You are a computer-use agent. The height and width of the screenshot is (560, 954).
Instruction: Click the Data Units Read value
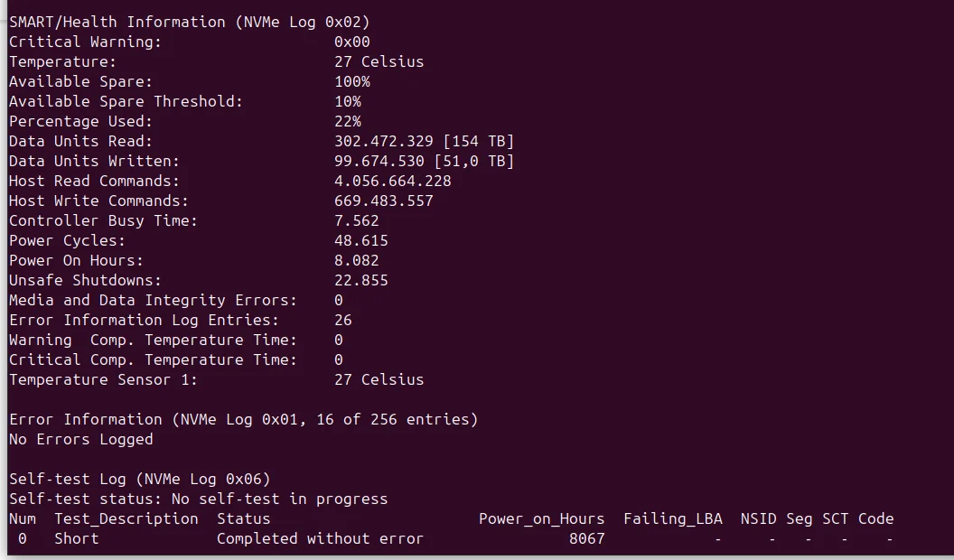point(424,141)
